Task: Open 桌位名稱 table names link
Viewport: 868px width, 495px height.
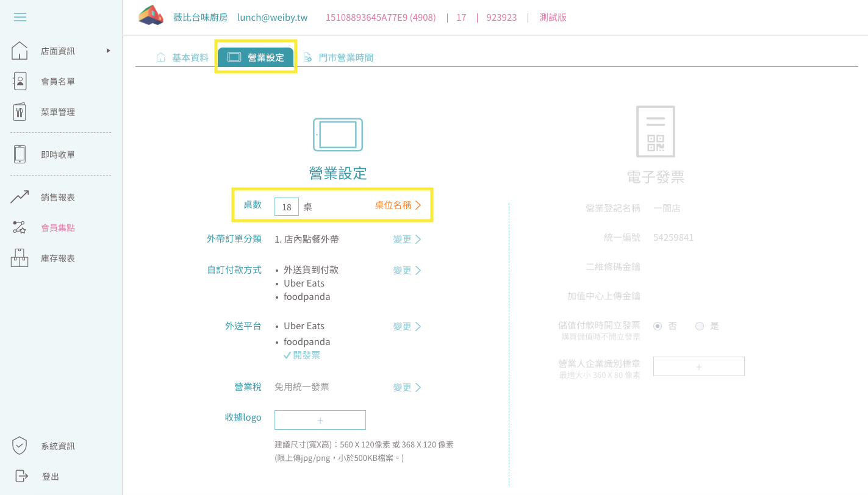Action: coord(398,205)
